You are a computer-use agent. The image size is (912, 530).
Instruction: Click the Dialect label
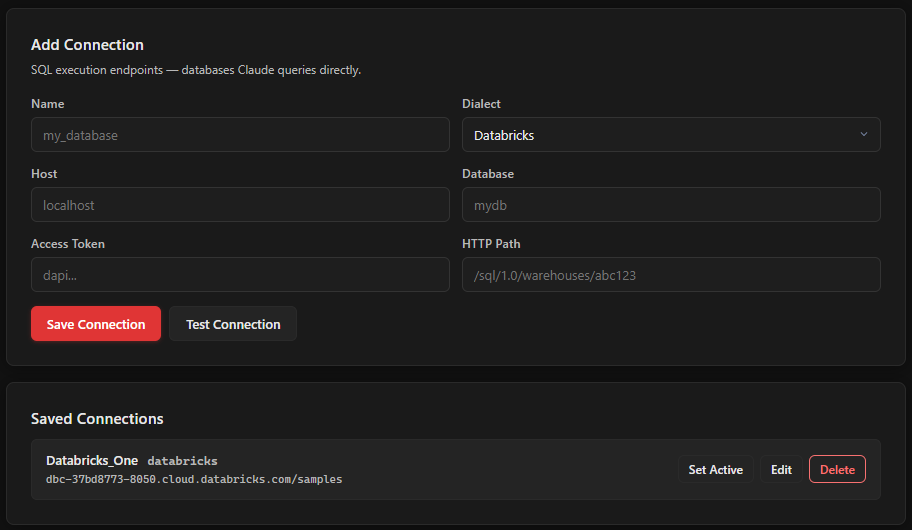[482, 104]
